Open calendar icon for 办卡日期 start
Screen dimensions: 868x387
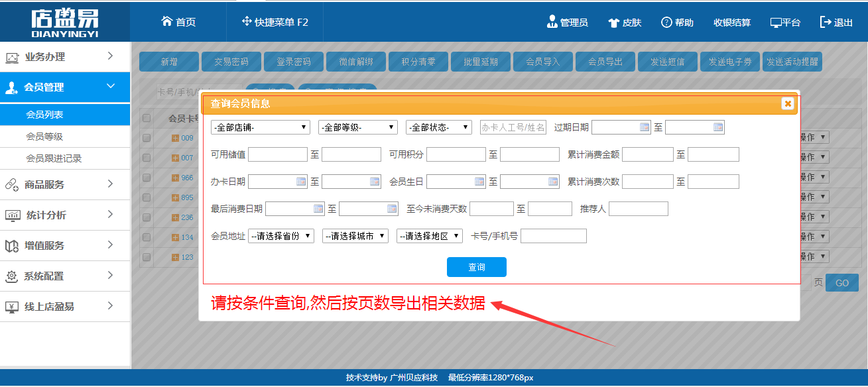(301, 182)
